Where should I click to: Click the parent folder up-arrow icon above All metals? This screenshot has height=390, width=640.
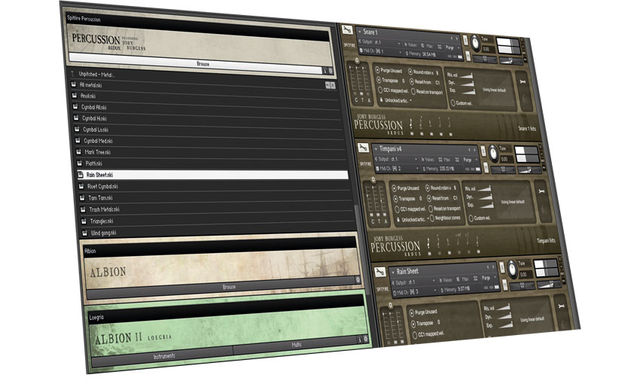pyautogui.click(x=72, y=74)
